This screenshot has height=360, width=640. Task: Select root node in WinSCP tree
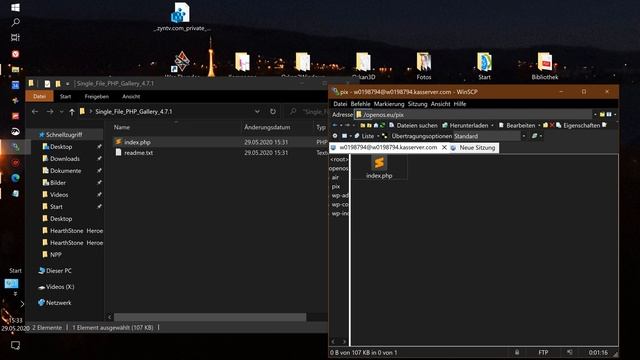click(339, 159)
